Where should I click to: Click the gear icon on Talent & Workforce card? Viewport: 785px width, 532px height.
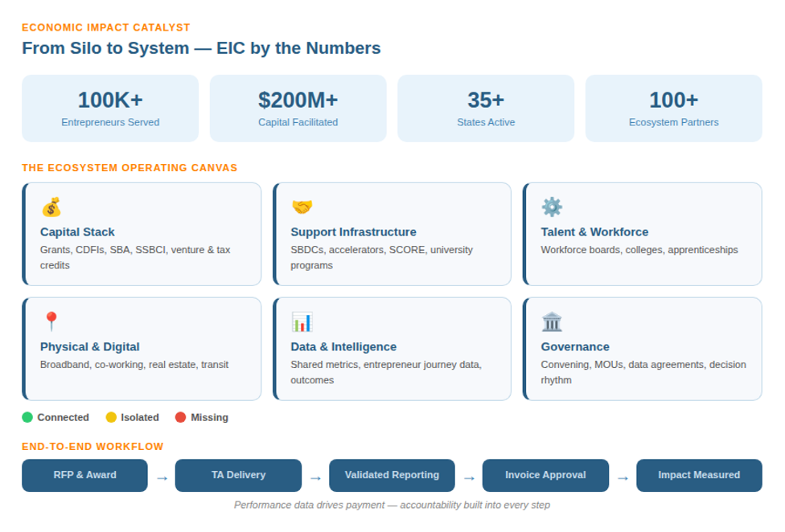click(x=553, y=207)
